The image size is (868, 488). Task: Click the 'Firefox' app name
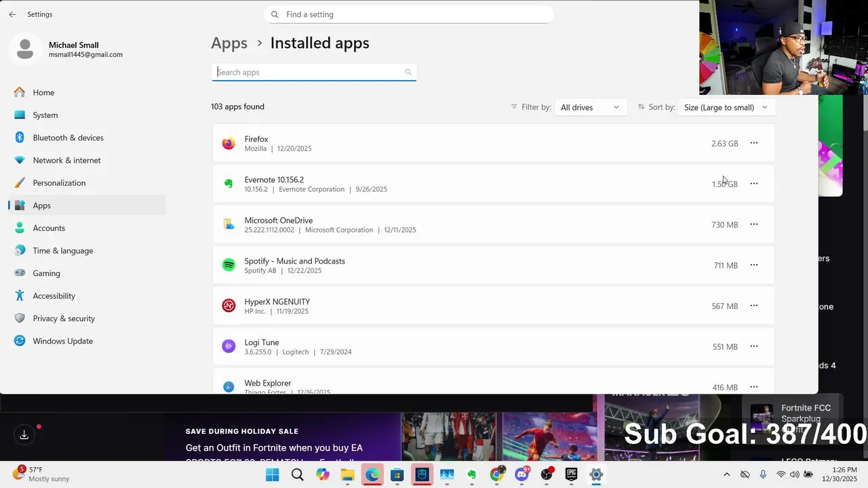point(256,139)
